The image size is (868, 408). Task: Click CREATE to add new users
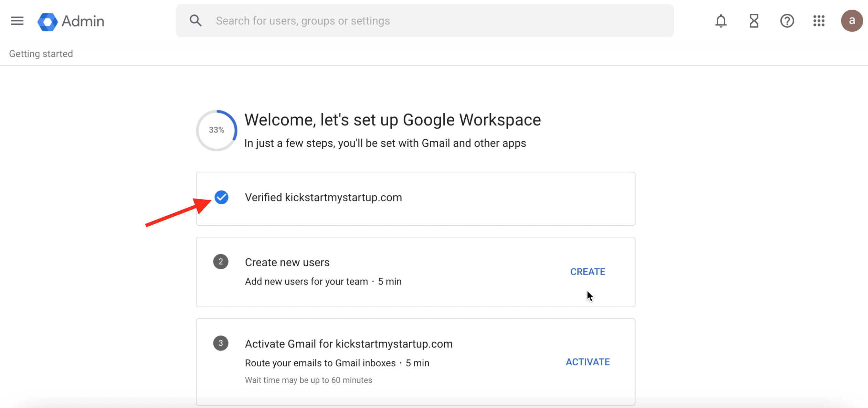588,272
